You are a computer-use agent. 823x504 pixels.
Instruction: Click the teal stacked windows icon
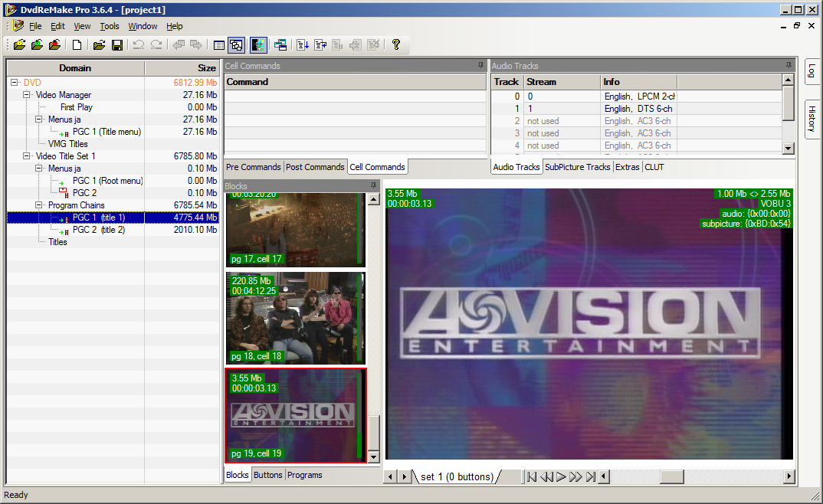280,45
